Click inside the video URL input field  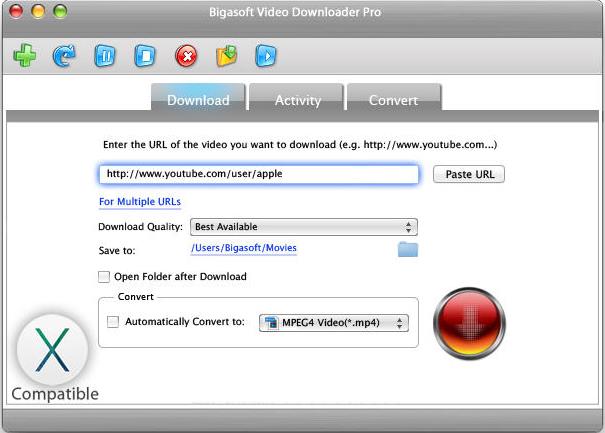[259, 174]
